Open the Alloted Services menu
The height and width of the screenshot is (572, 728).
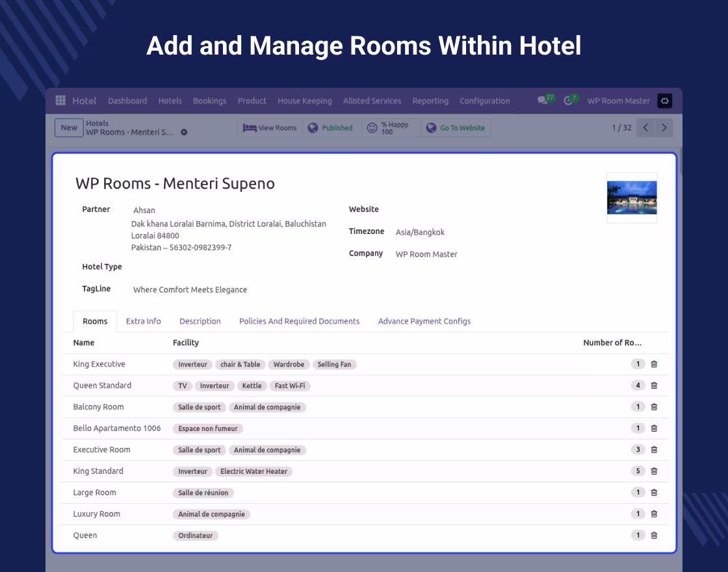(x=372, y=101)
